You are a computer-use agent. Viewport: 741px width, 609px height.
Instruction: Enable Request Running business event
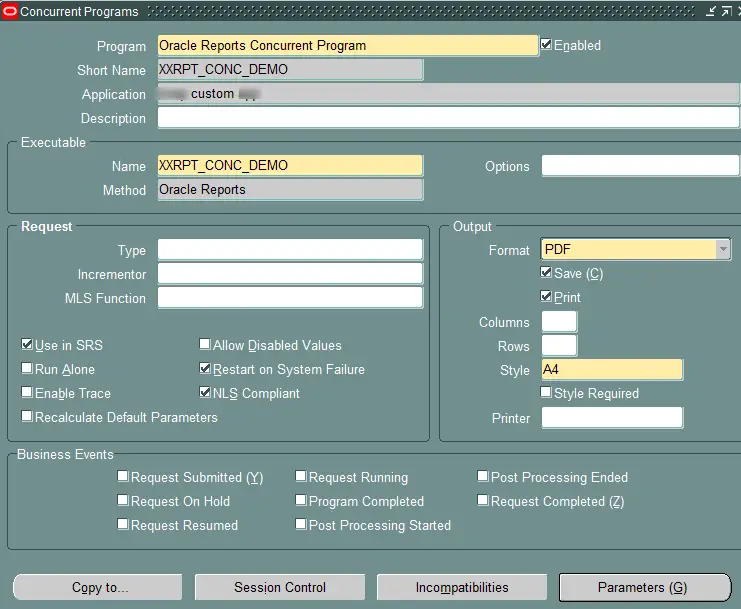[x=301, y=476]
